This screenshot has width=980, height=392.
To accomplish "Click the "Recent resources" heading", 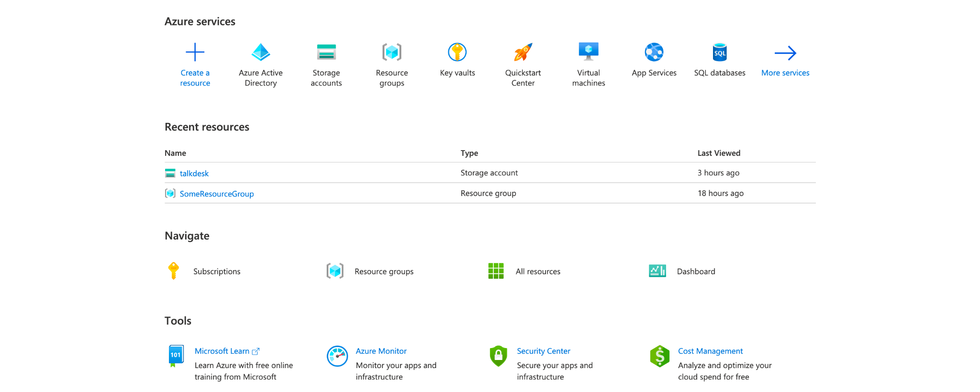I will tap(207, 127).
